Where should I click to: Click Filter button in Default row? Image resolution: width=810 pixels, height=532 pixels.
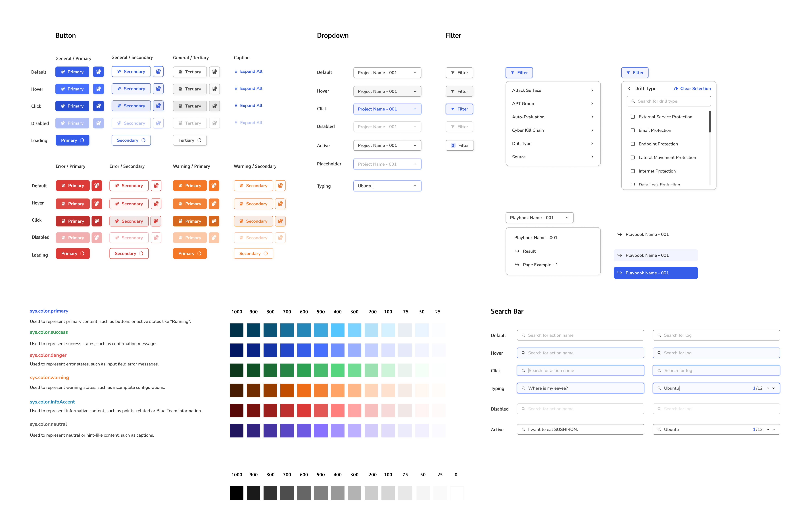click(460, 72)
